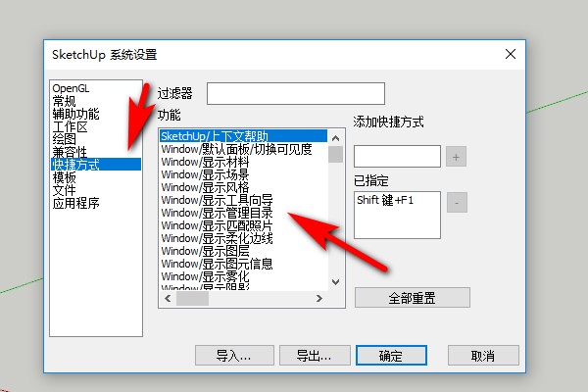Click the 全部重置 button

pyautogui.click(x=413, y=298)
